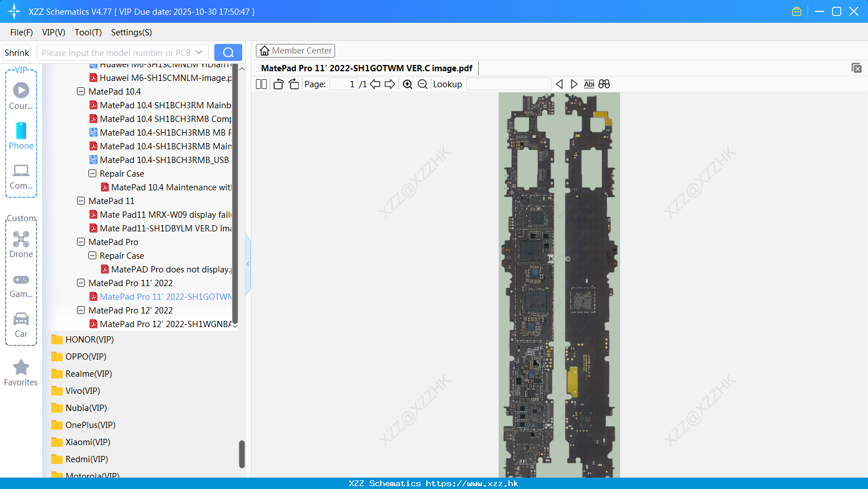
Task: Click the search magnifier button
Action: click(x=228, y=52)
